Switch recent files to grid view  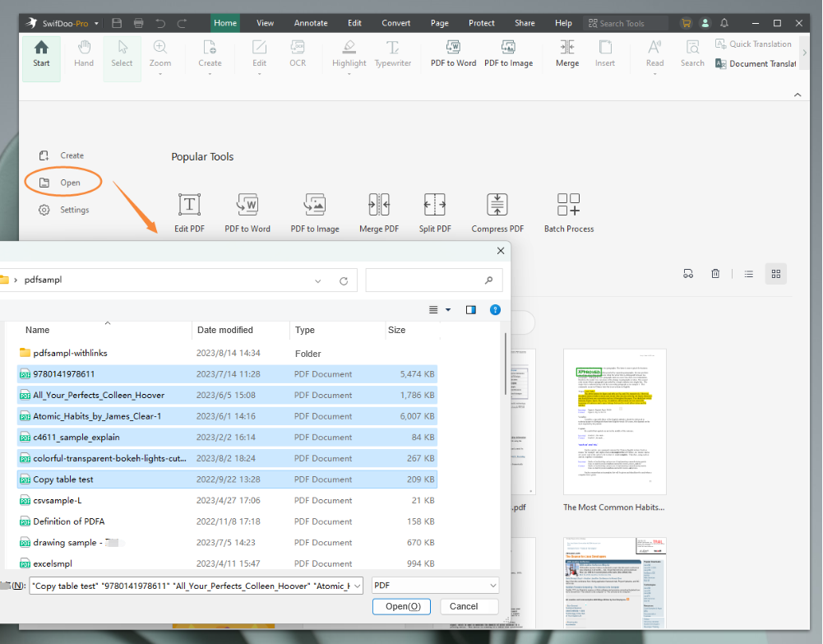[x=776, y=273]
